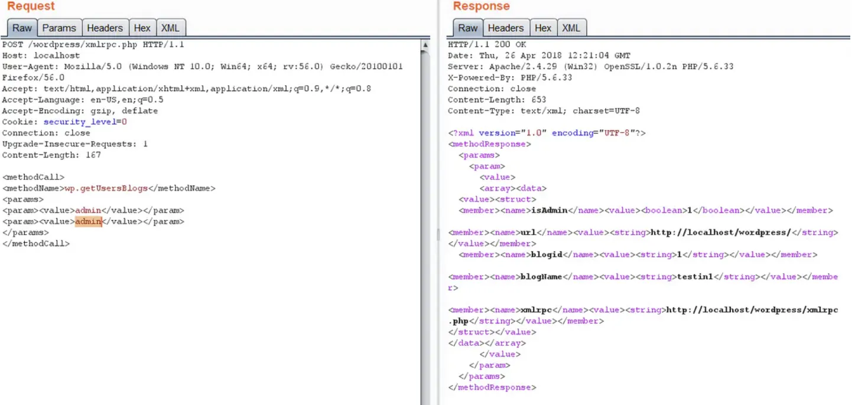
Task: Switch to the Raw tab in Request panel
Action: pos(22,27)
